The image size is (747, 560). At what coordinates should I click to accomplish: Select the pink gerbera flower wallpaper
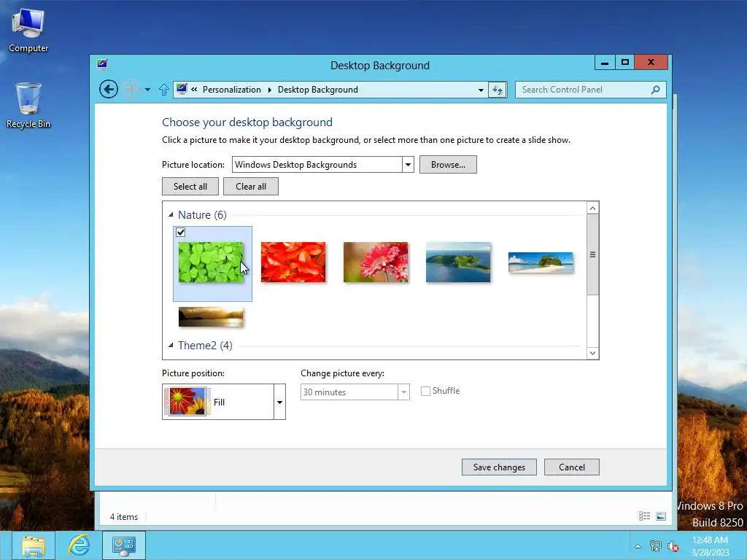376,262
